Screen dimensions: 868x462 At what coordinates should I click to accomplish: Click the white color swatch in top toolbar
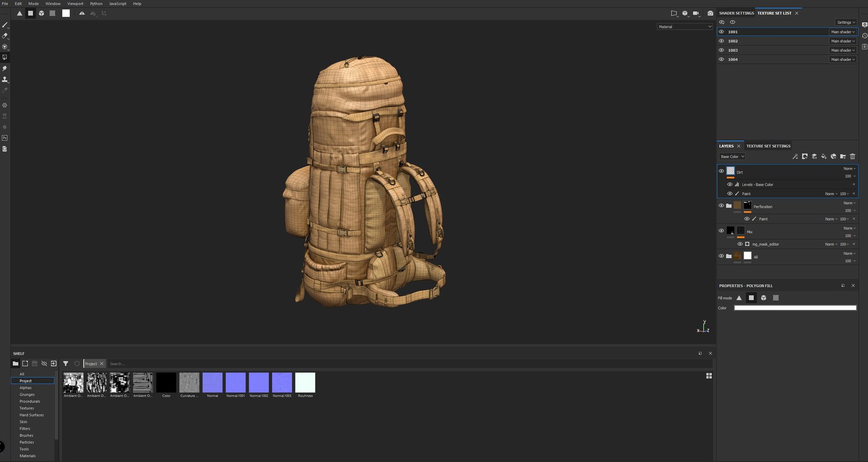[x=66, y=14]
